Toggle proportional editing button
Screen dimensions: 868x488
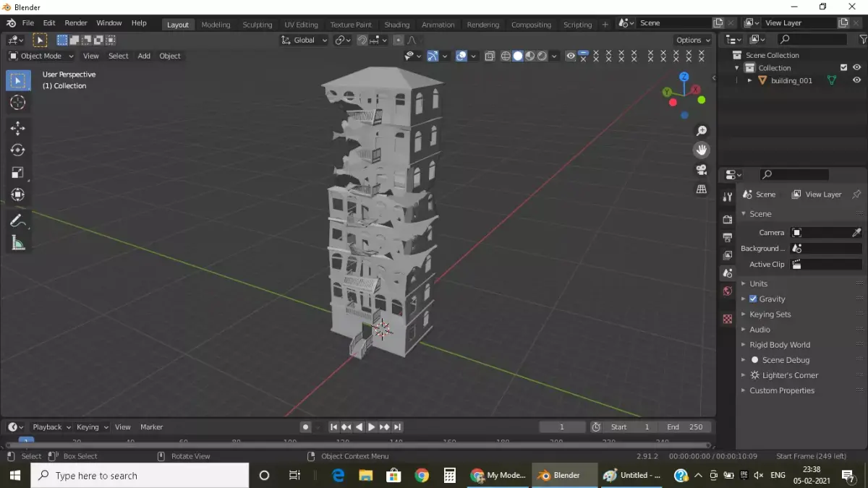coord(399,40)
